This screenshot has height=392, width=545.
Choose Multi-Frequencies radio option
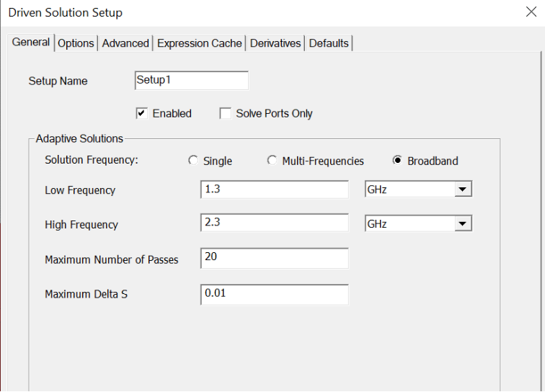(272, 161)
